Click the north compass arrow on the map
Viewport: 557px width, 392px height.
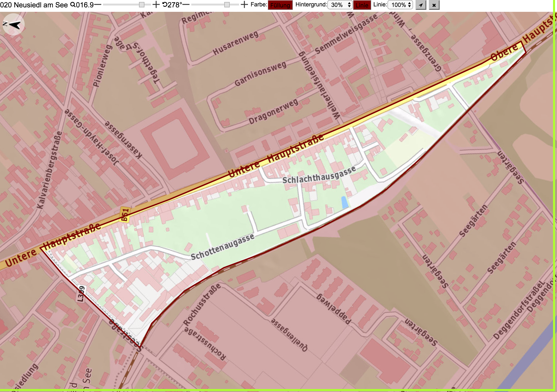[13, 24]
